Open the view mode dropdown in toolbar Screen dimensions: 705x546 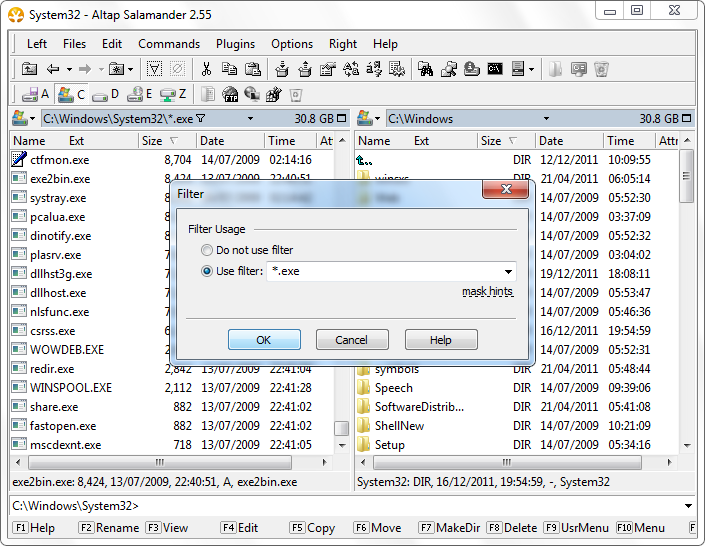pyautogui.click(x=531, y=69)
